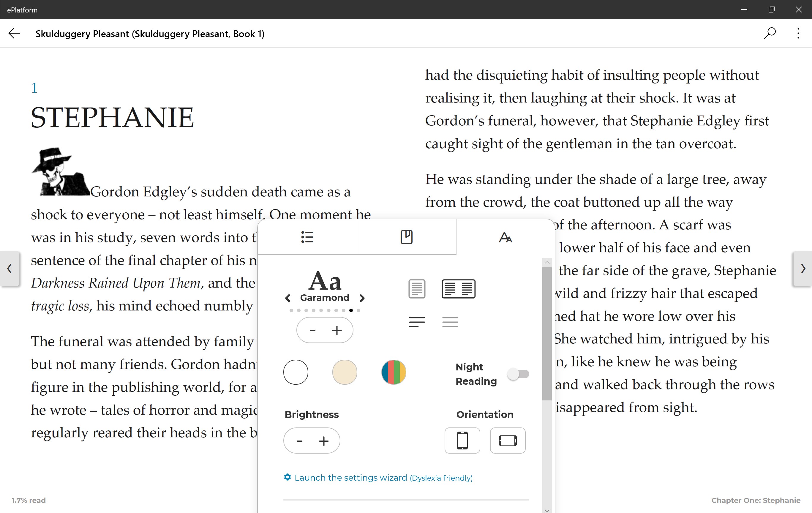The height and width of the screenshot is (513, 812).
Task: Set portrait orientation
Action: [x=462, y=441]
